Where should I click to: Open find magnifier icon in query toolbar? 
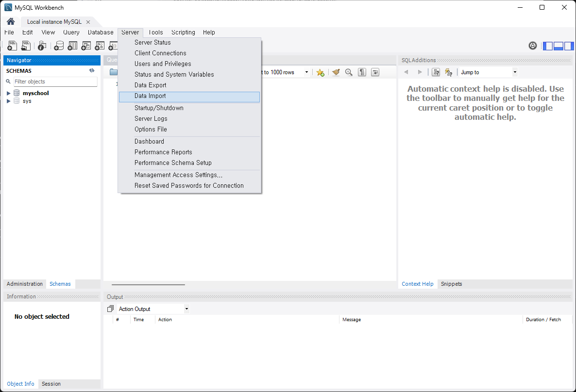(349, 72)
